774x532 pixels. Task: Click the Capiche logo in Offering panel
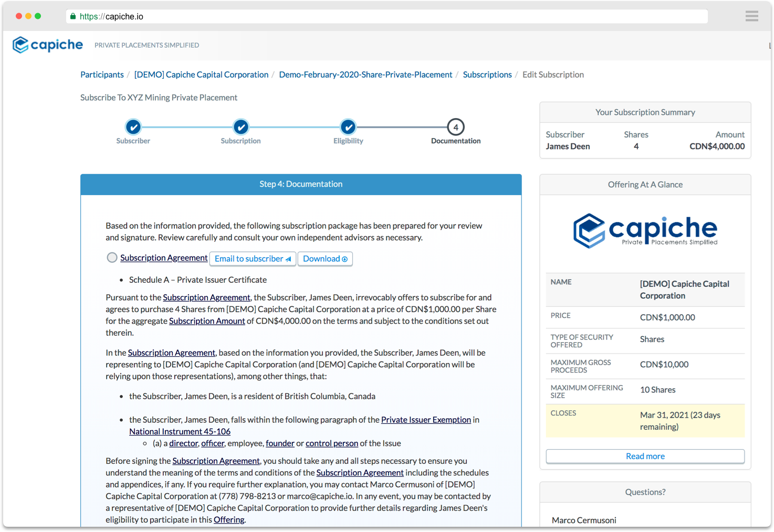(x=645, y=230)
